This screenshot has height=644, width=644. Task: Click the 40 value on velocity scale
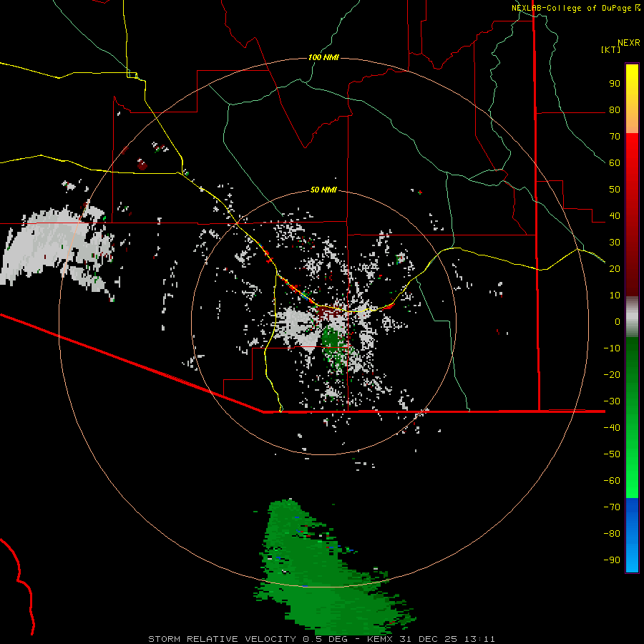coord(615,216)
